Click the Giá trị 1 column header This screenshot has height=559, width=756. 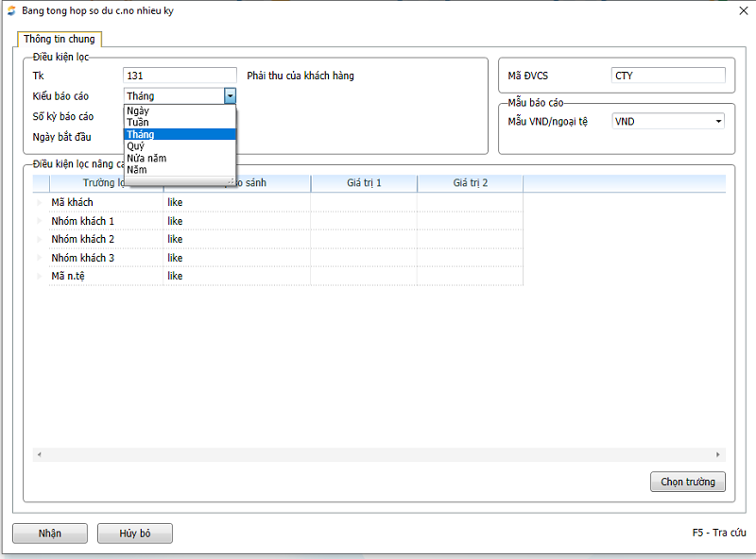tap(364, 183)
